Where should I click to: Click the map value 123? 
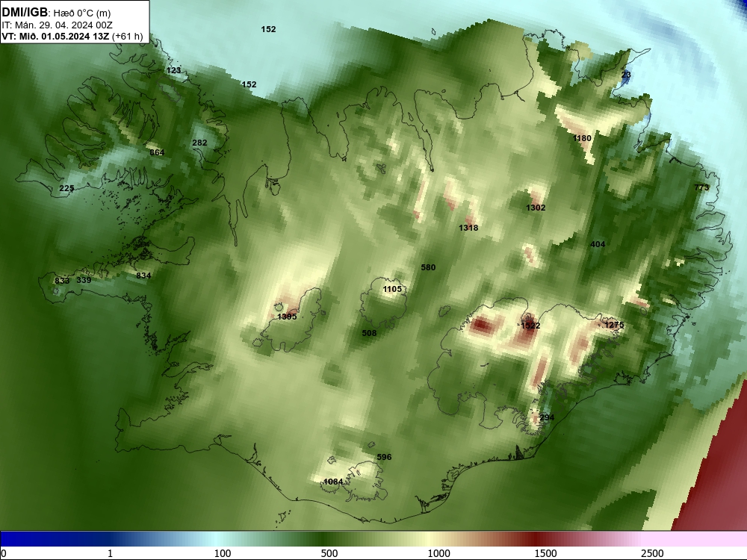tap(174, 70)
